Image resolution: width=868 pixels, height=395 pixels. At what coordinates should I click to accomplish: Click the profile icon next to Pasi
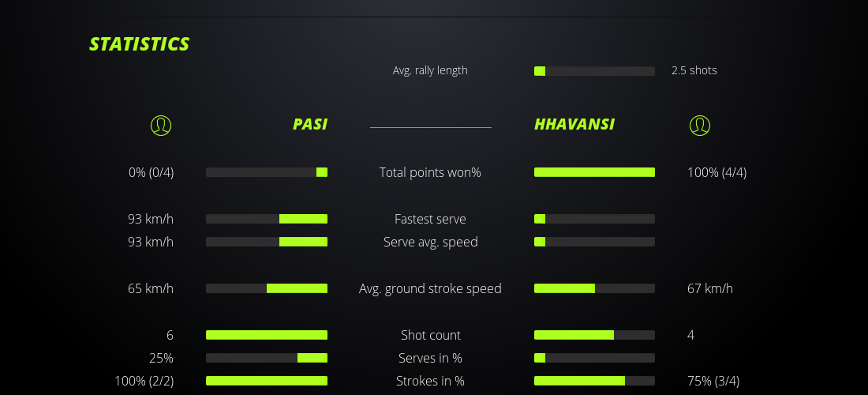point(161,125)
